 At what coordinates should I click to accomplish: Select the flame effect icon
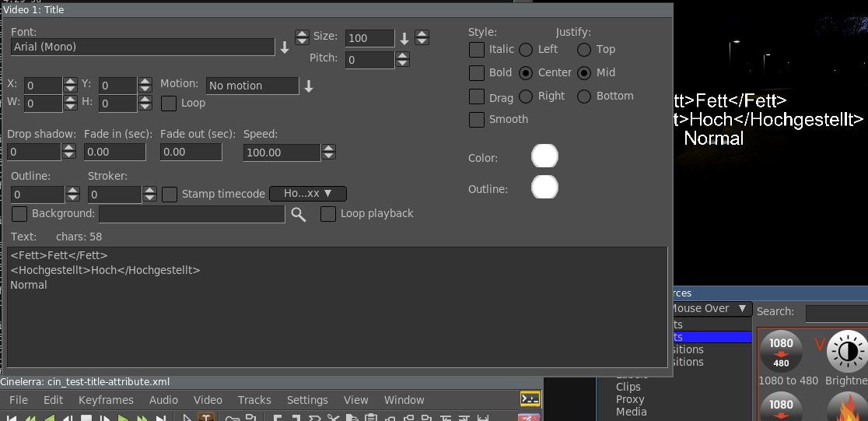(x=846, y=407)
